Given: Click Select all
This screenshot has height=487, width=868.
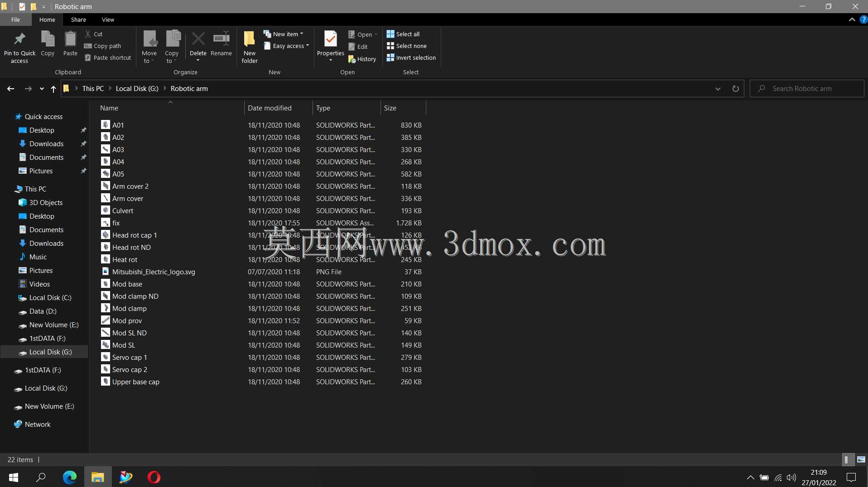Looking at the screenshot, I should [403, 34].
